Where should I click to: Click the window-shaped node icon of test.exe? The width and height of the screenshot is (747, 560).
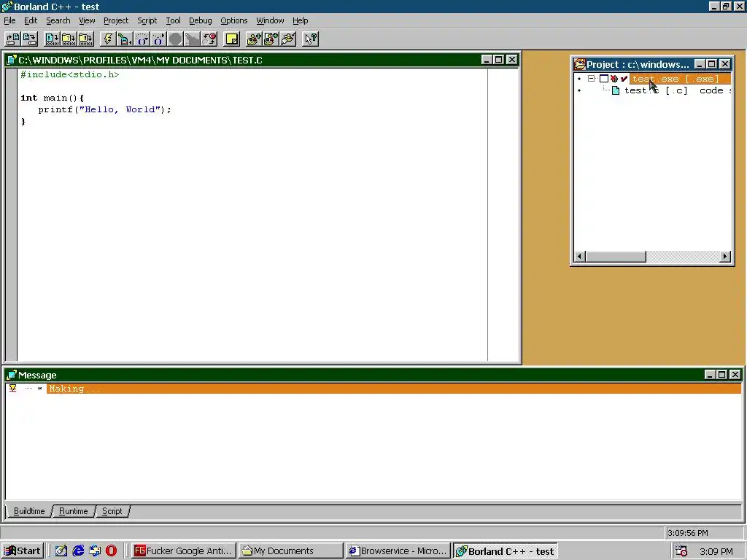click(x=603, y=79)
